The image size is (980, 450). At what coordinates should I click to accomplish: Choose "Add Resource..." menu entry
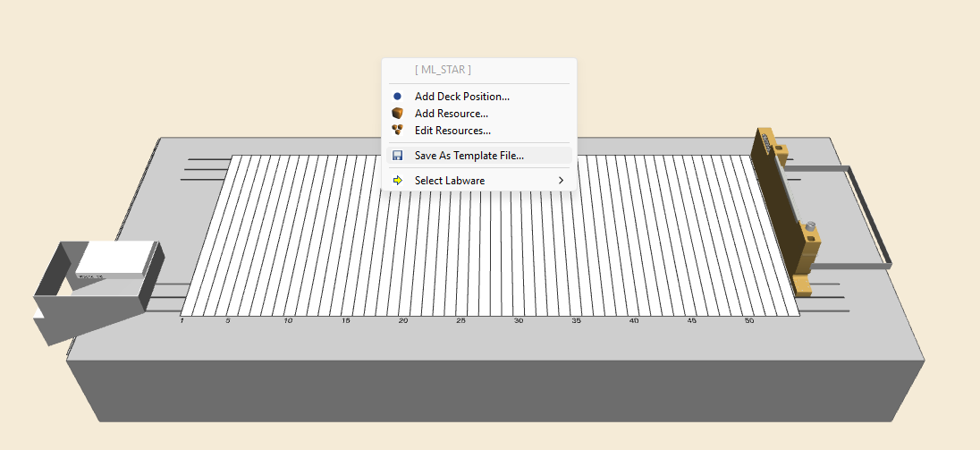tap(451, 114)
